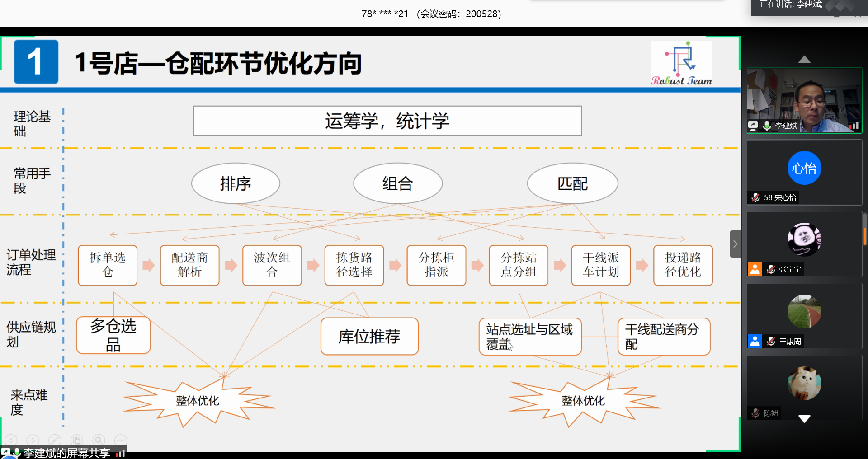Toggle muted microphone for 58 宋心怡
Viewport: 868px width, 459px height.
pos(755,197)
